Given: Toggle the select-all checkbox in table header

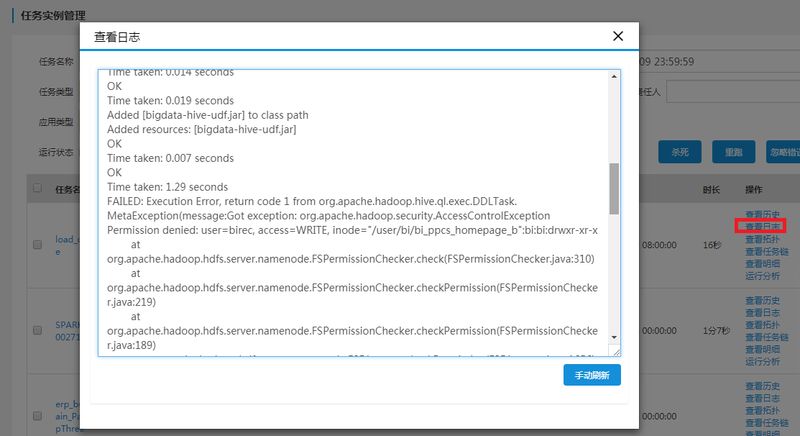Looking at the screenshot, I should coord(38,188).
